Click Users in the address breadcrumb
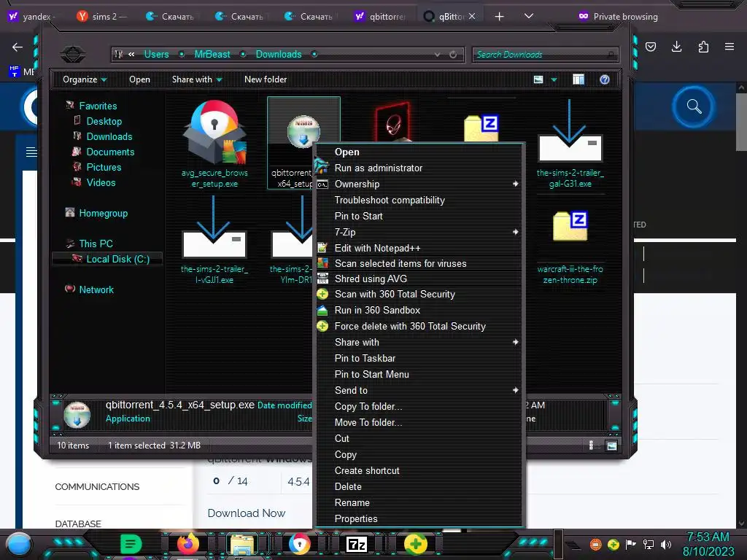The image size is (747, 560). [156, 54]
